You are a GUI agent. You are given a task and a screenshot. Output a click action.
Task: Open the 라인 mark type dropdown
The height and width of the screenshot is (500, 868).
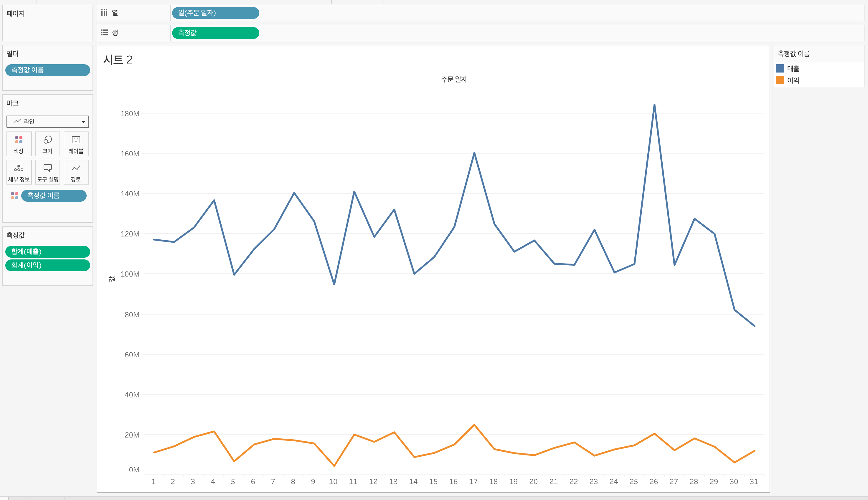tap(83, 121)
